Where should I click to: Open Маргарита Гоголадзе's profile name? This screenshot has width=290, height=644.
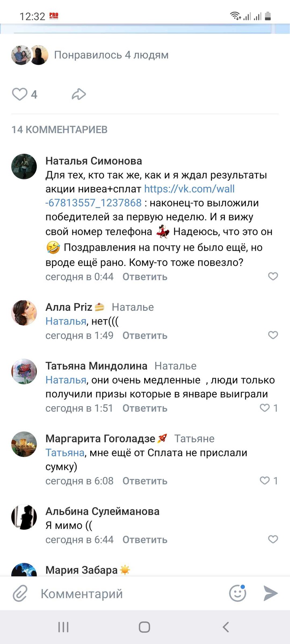point(100,438)
